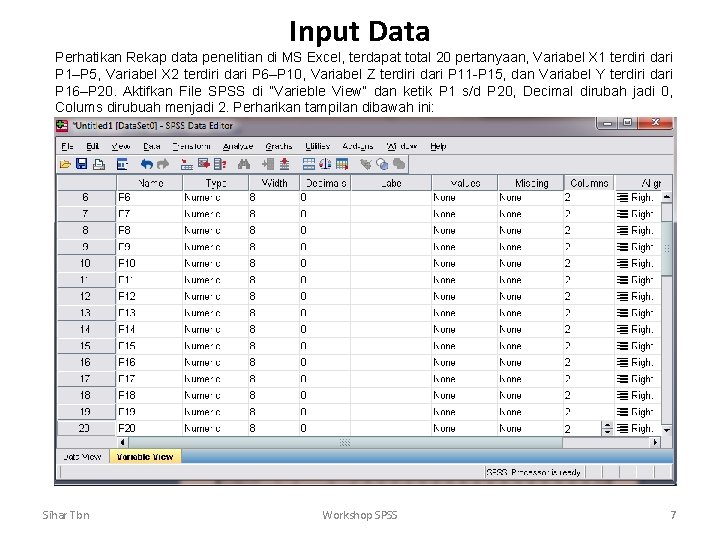Click the Columns stepper arrows in row 20
The width and height of the screenshot is (720, 540).
point(607,428)
